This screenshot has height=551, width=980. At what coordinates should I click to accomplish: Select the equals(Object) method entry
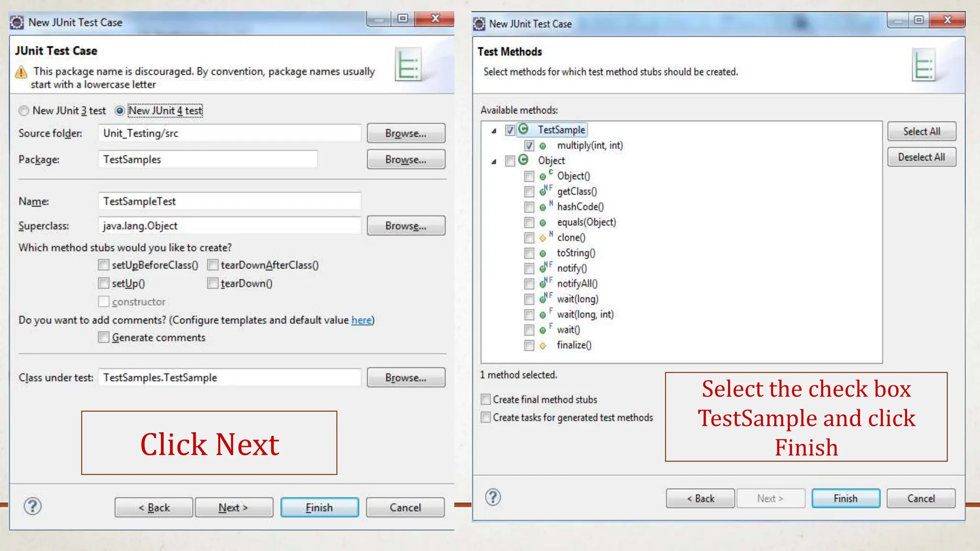coord(586,222)
